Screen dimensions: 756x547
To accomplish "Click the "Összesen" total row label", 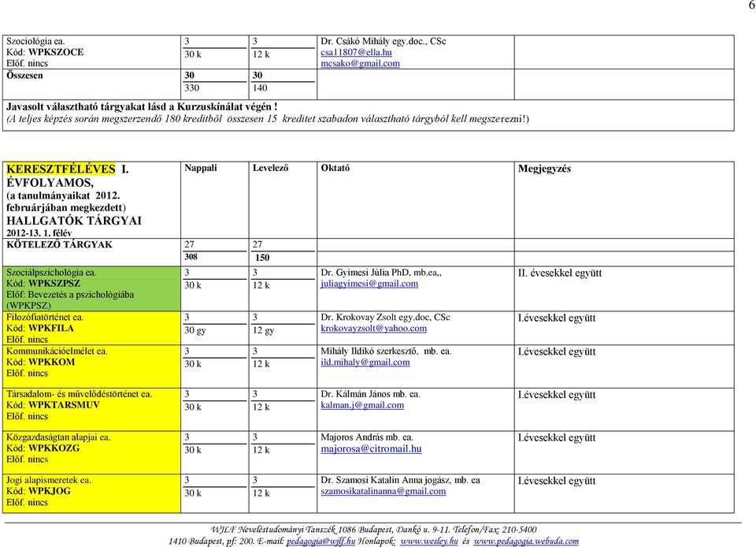I will (x=24, y=75).
